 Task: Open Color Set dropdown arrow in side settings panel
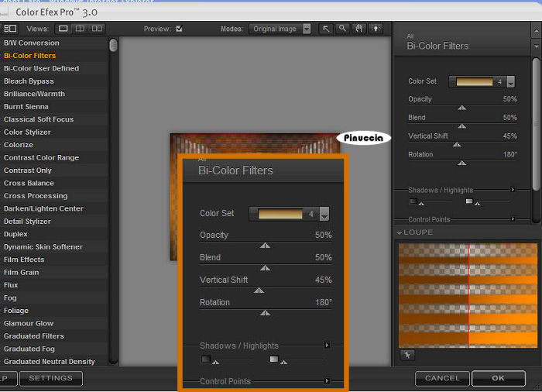(x=510, y=82)
